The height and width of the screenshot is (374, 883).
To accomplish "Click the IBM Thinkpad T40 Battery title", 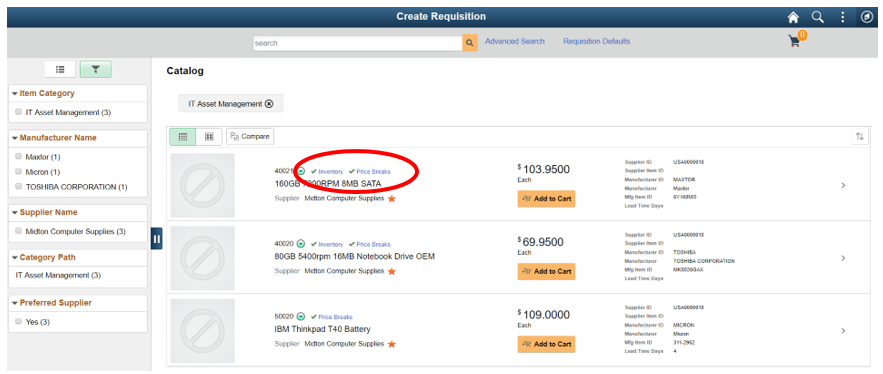I will click(x=323, y=329).
